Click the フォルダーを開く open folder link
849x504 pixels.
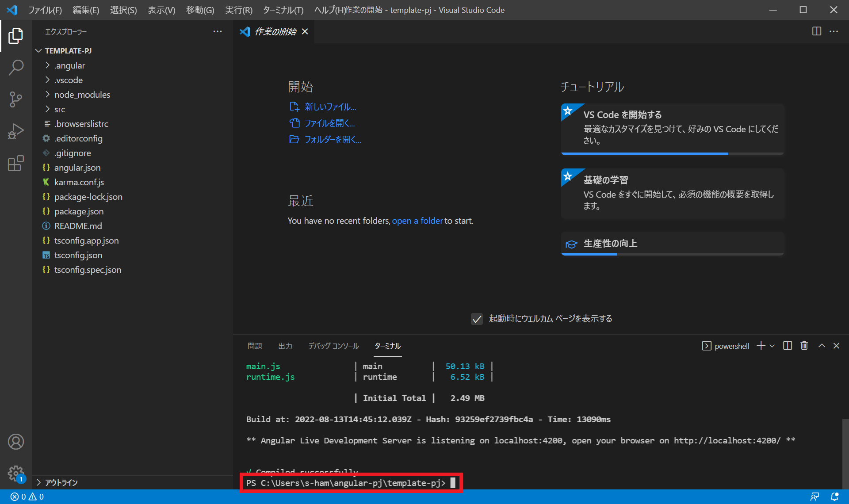click(x=333, y=140)
